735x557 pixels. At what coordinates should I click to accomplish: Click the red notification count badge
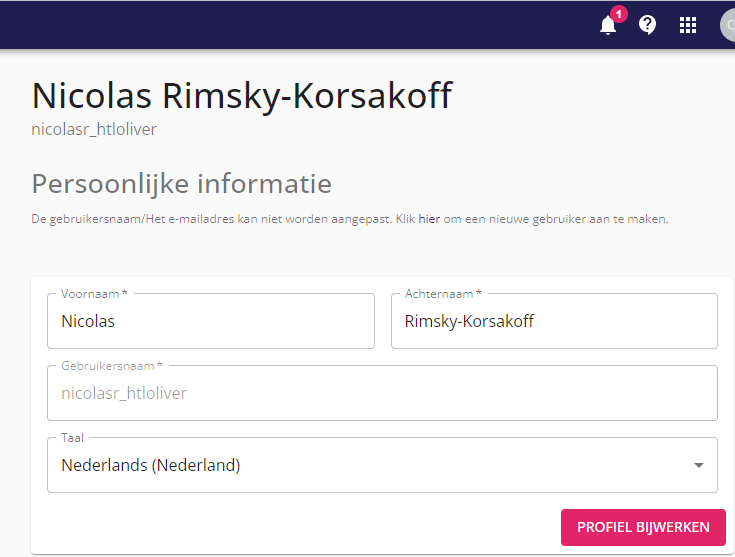(x=619, y=14)
